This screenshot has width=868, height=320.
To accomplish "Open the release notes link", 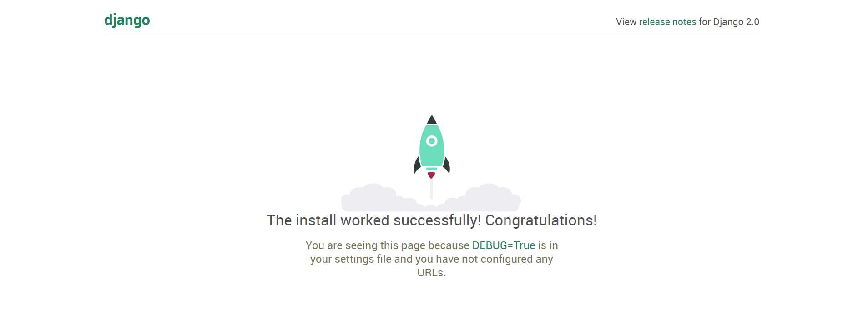I will pos(667,22).
